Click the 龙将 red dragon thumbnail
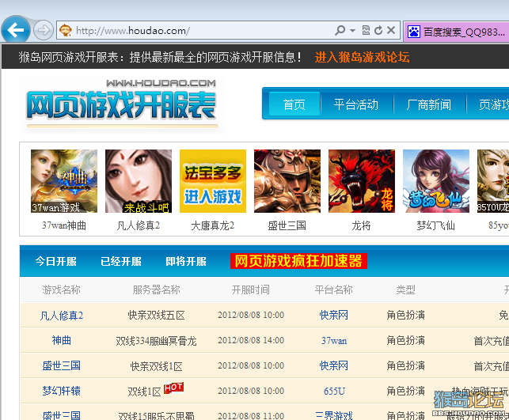The width and height of the screenshot is (509, 420). (x=362, y=181)
